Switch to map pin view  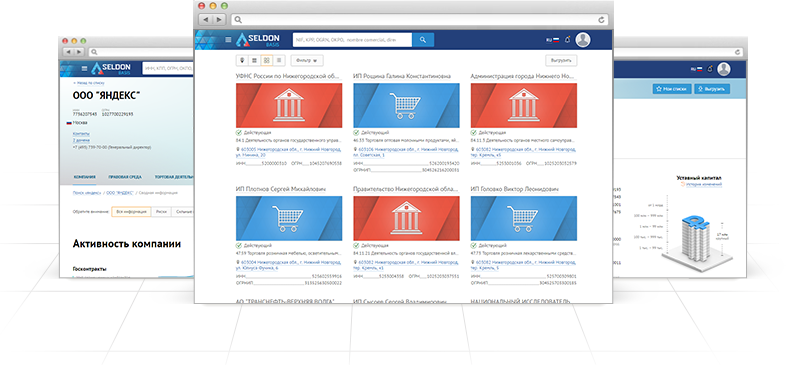[x=242, y=60]
